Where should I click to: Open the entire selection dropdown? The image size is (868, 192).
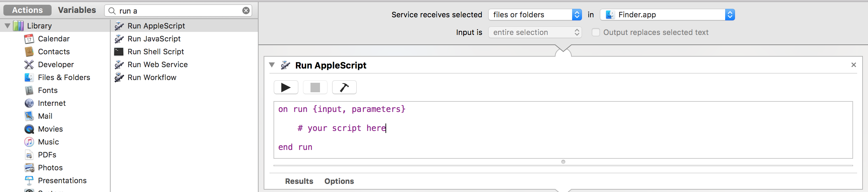[x=535, y=32]
